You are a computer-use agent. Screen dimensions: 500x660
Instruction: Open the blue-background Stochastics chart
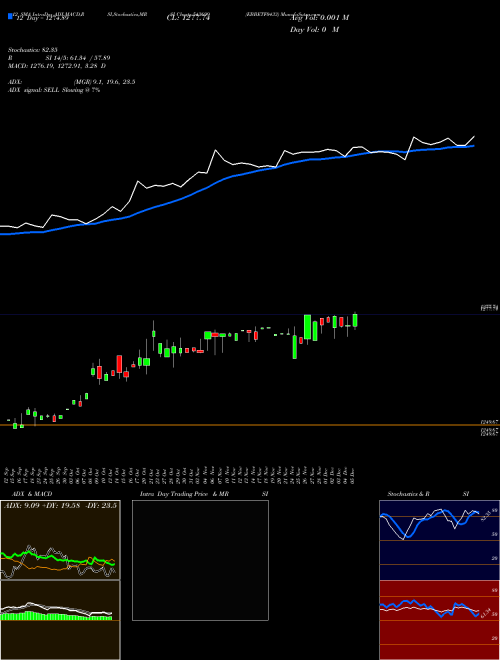point(439,540)
